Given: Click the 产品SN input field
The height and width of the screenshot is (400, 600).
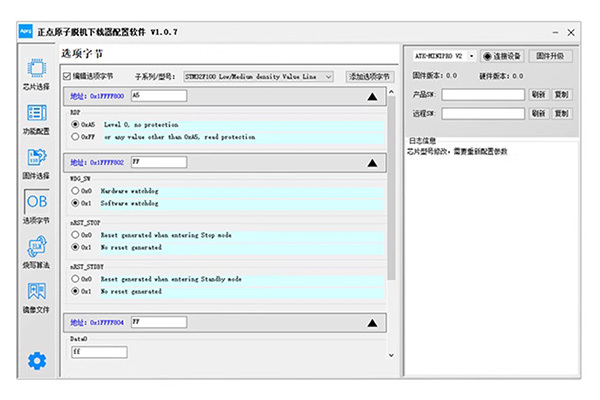Looking at the screenshot, I should pos(483,94).
